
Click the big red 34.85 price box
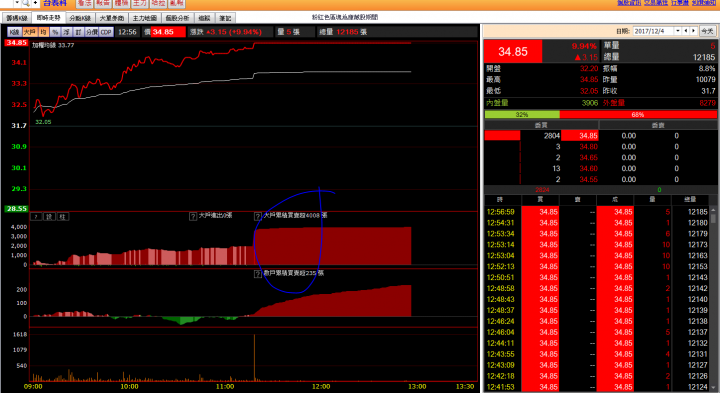(513, 51)
